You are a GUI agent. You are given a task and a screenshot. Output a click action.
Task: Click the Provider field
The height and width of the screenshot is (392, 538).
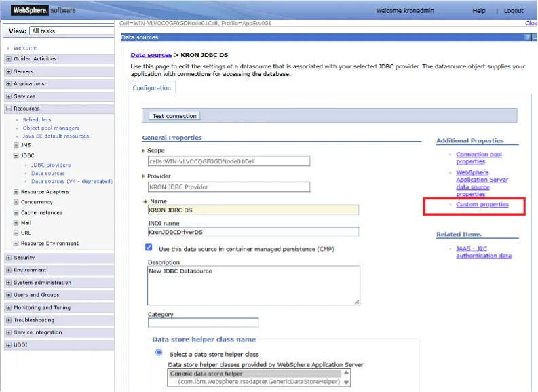coord(229,187)
